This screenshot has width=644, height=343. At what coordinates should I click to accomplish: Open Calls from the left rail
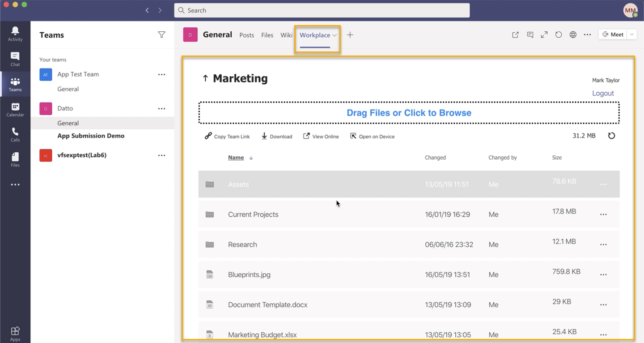tap(15, 134)
